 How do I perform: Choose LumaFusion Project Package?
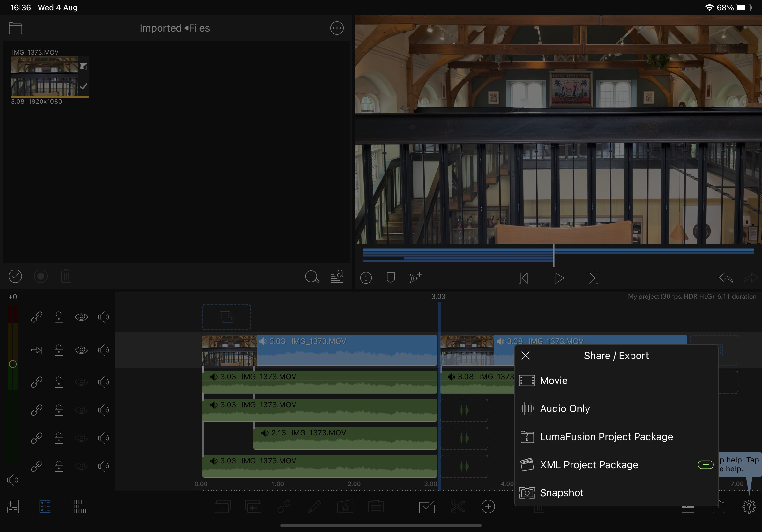coord(616,437)
